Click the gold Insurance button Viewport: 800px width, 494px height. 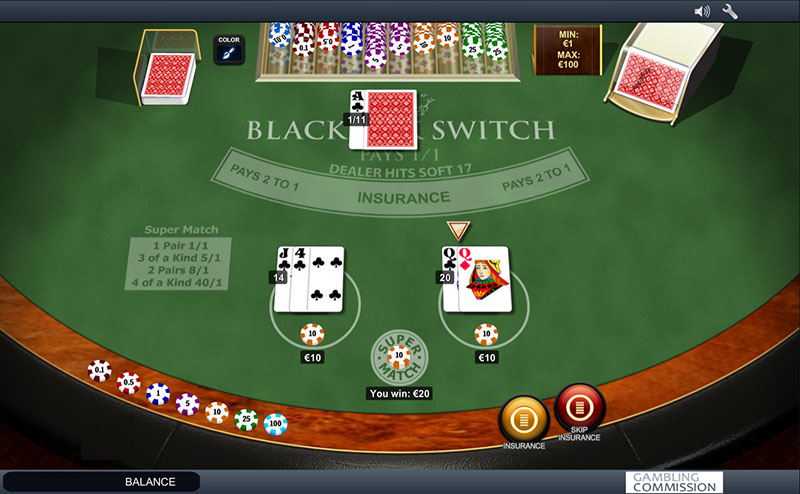[523, 420]
